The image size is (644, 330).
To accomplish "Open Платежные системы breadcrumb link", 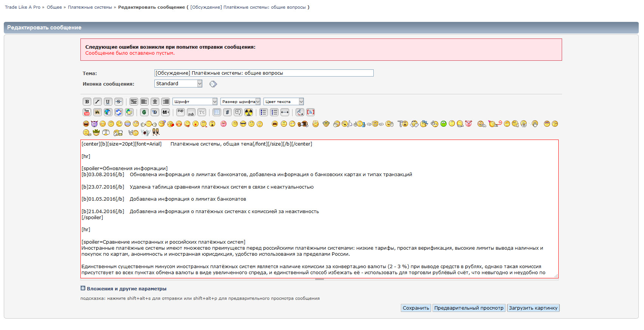I will (90, 7).
